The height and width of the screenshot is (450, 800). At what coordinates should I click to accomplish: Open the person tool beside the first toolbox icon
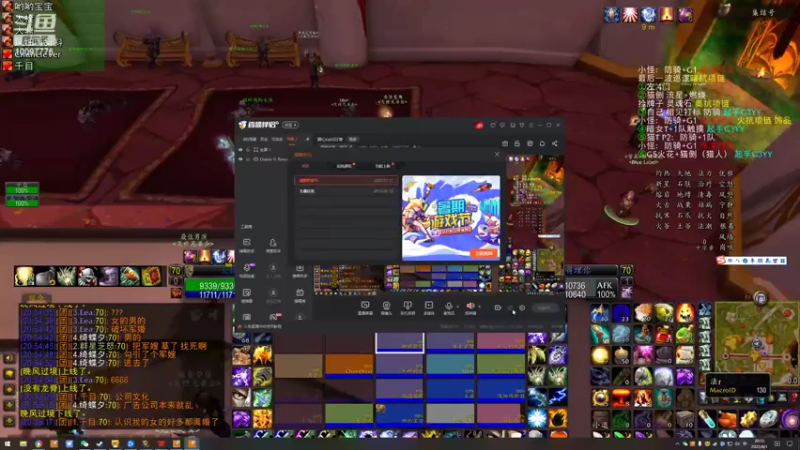(273, 244)
